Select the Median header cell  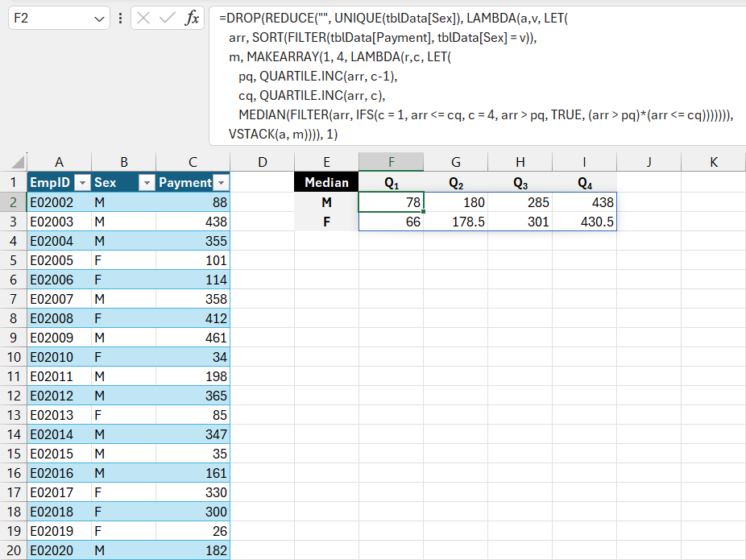[326, 183]
